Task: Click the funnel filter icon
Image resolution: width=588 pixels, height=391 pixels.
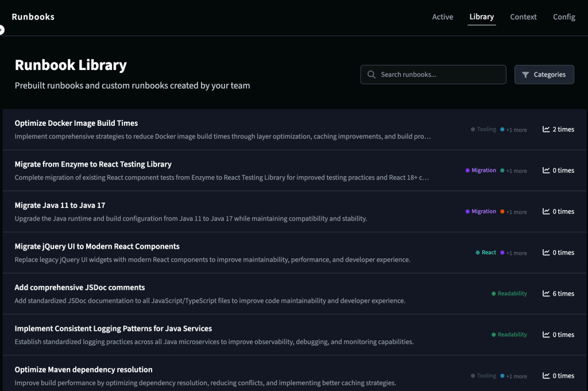Action: [x=525, y=75]
